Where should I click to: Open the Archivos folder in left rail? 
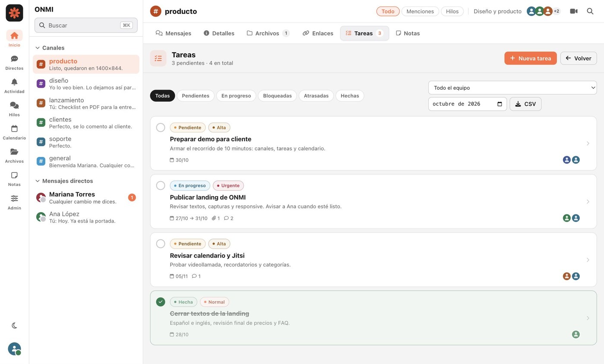14,156
